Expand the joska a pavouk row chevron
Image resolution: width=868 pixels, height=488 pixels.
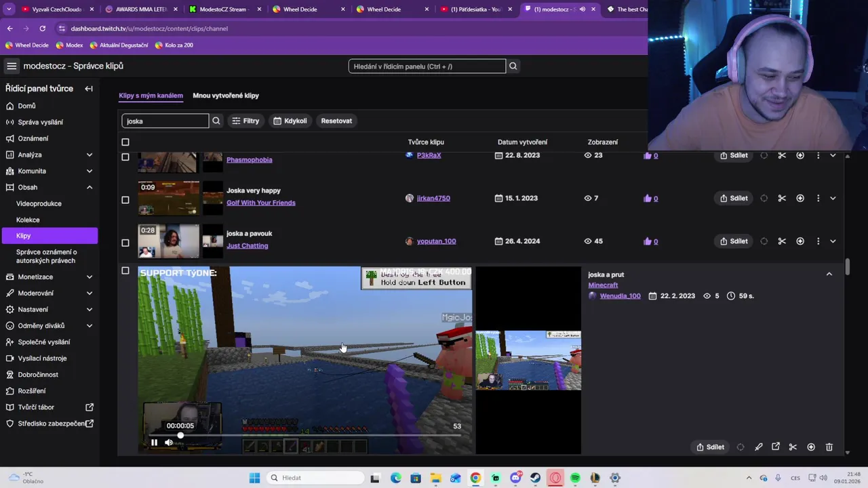tap(833, 241)
